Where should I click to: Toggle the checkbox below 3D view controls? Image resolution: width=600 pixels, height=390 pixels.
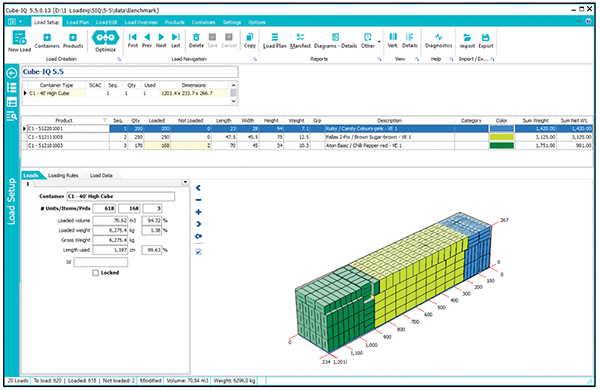coord(198,251)
